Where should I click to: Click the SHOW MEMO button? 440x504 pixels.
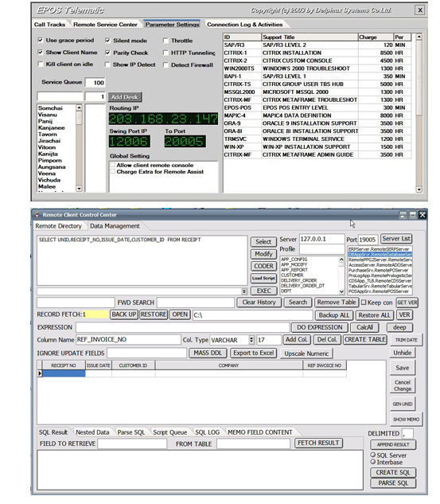pyautogui.click(x=406, y=419)
